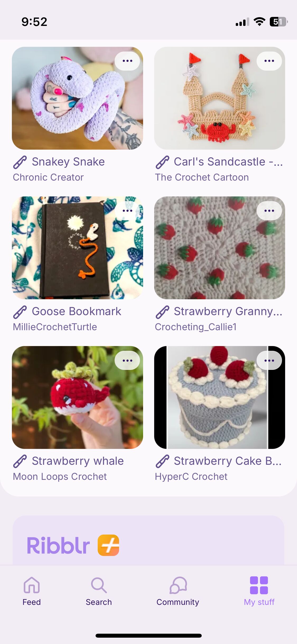Image resolution: width=297 pixels, height=644 pixels.
Task: Open options menu on Goose Bookmark
Action: click(x=127, y=211)
